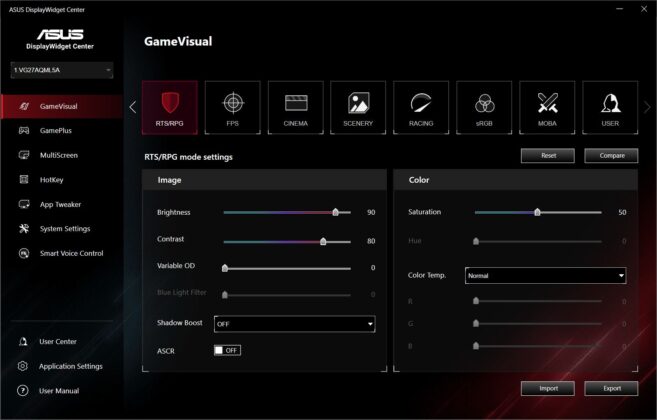Screen dimensions: 657x420
Task: Click the GamePlus gamepad icon
Action: pos(24,131)
